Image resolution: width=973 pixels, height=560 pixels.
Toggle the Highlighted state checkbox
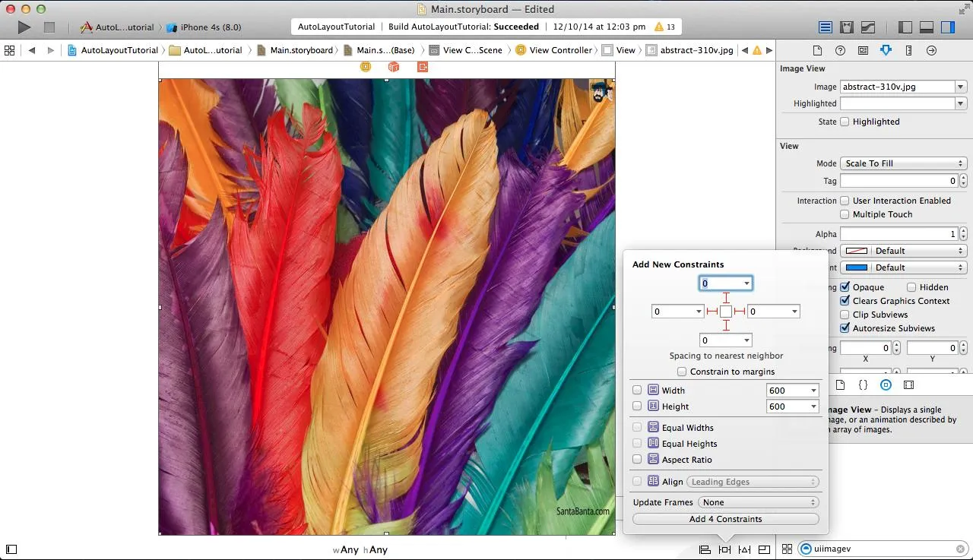pos(845,122)
